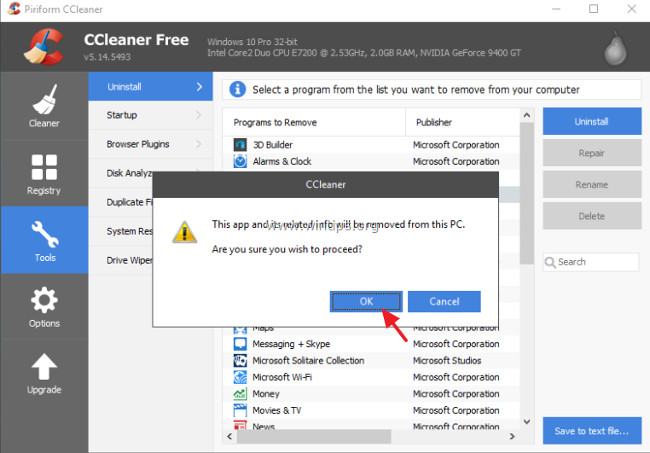
Task: Select the Tools wrench icon
Action: click(x=44, y=234)
